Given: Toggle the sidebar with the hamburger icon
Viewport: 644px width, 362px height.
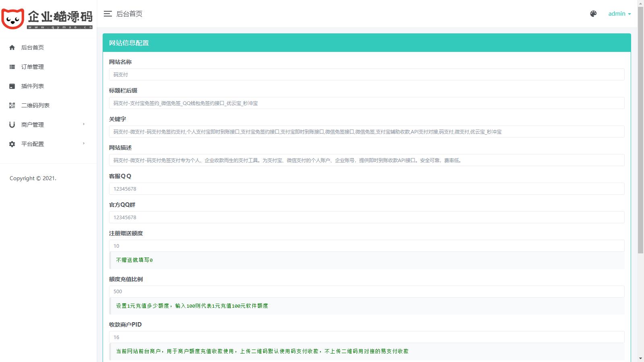Looking at the screenshot, I should pos(107,14).
